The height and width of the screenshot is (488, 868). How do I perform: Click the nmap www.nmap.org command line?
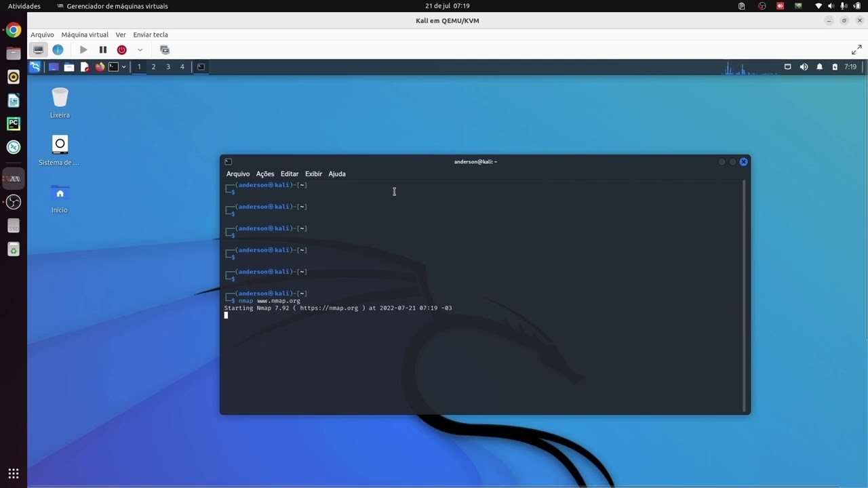pyautogui.click(x=269, y=301)
